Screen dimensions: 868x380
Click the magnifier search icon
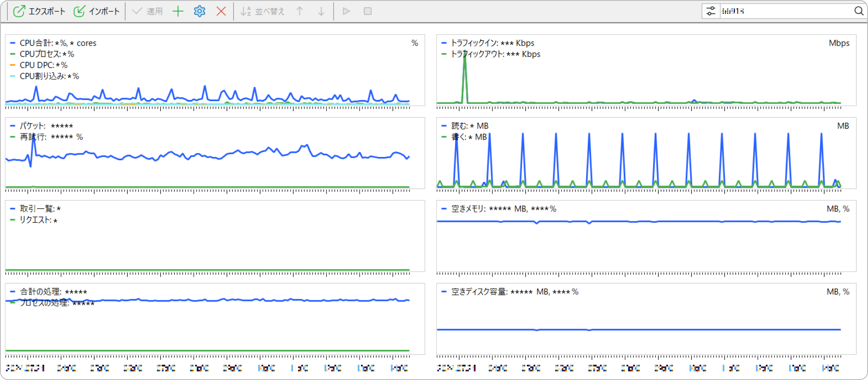coord(858,11)
